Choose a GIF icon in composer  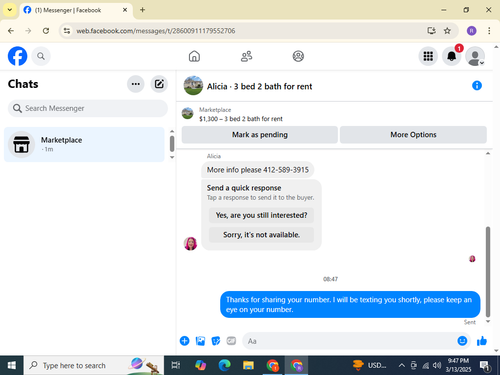tap(231, 341)
